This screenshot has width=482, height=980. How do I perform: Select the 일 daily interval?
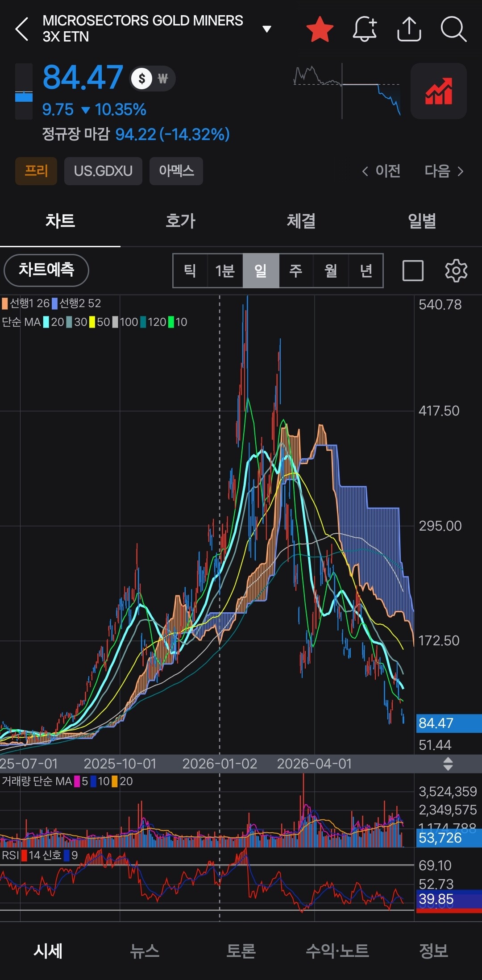point(261,270)
